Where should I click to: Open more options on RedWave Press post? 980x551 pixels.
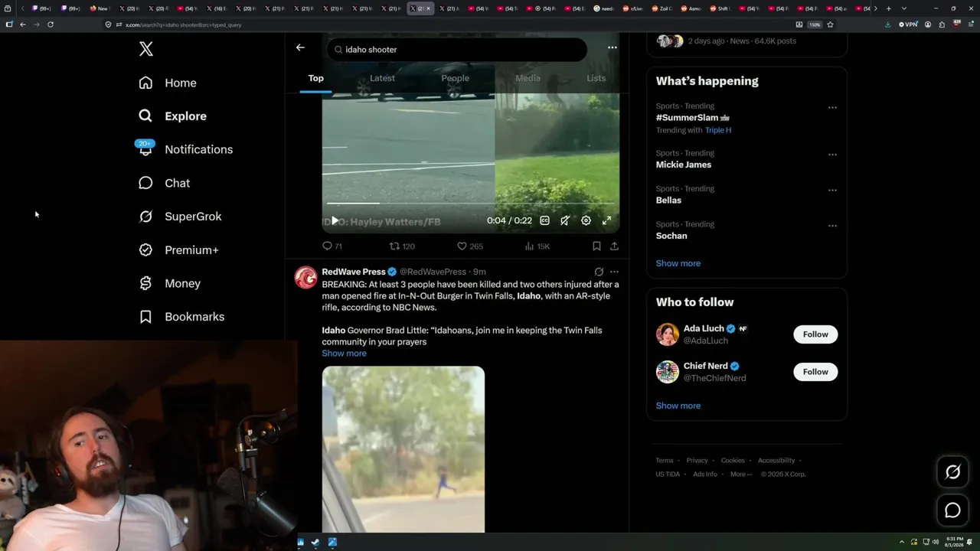tap(614, 272)
